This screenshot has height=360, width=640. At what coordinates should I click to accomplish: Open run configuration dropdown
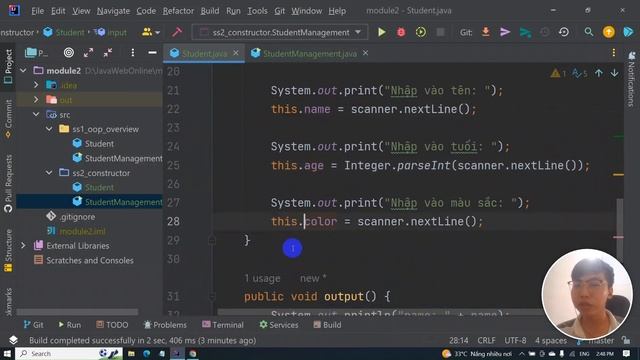[280, 32]
